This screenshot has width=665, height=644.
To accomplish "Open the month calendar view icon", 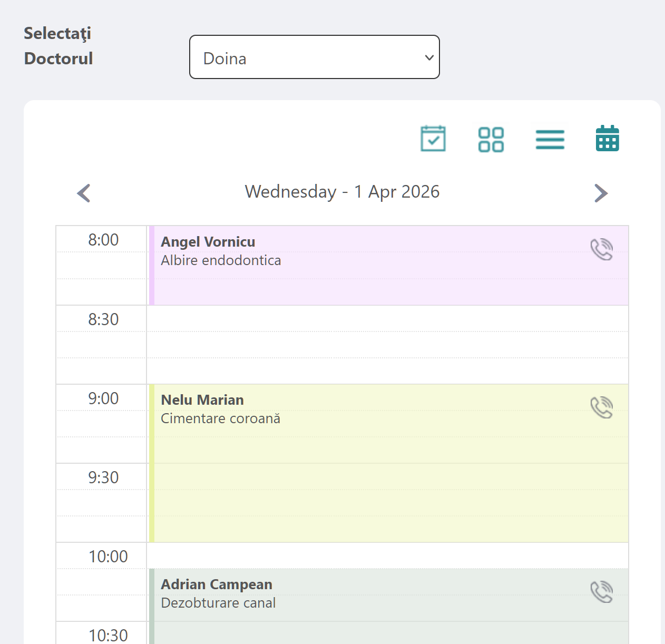I will [x=607, y=138].
